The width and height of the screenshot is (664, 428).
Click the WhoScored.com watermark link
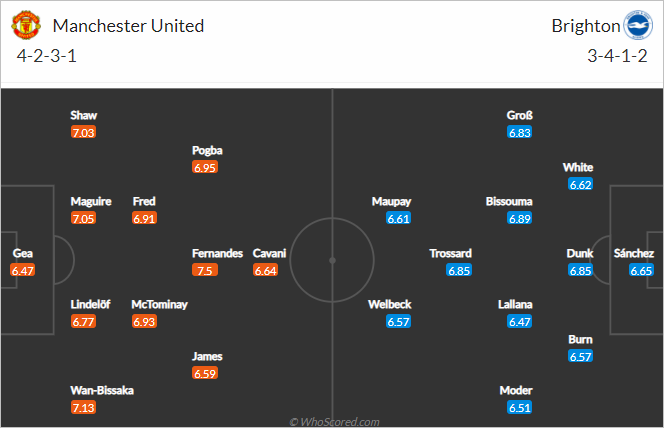(x=334, y=422)
